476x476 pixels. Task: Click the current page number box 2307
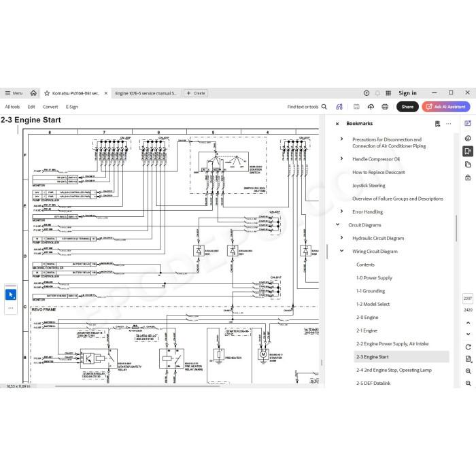pos(468,299)
